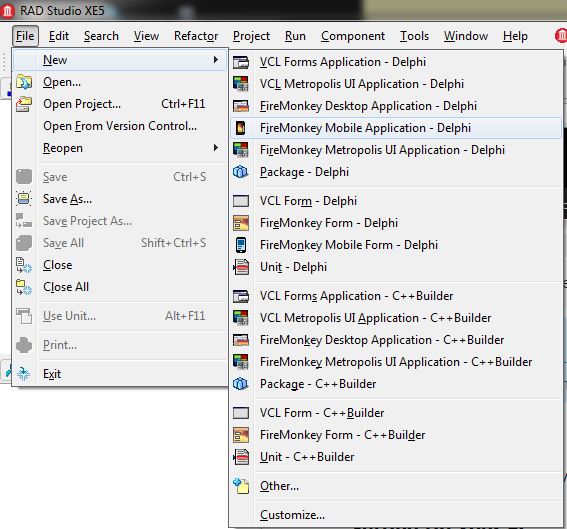Click the VCL Metropolis UI Application - Delphi icon

(x=241, y=84)
